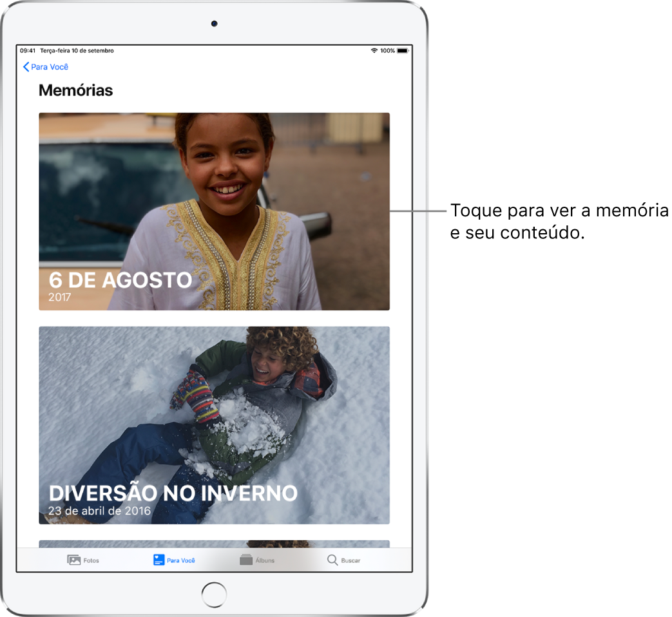Tap the Para Você back link text
672x617 pixels.
click(50, 67)
